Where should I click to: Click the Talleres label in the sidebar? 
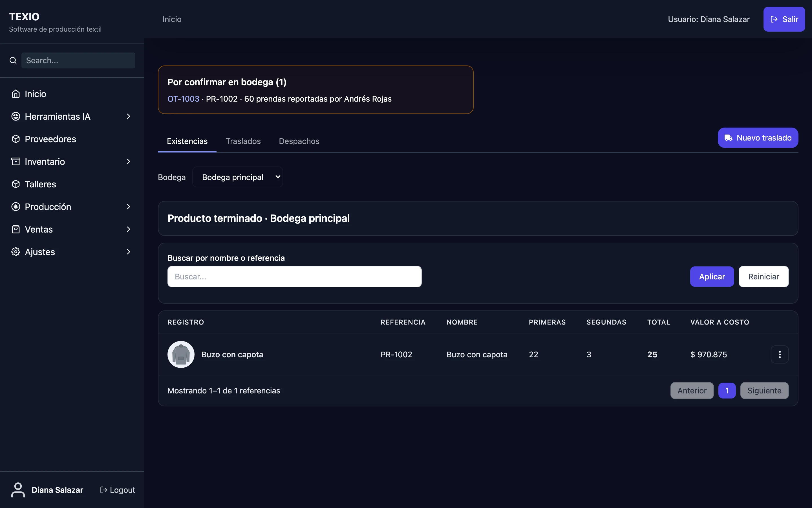pos(40,184)
